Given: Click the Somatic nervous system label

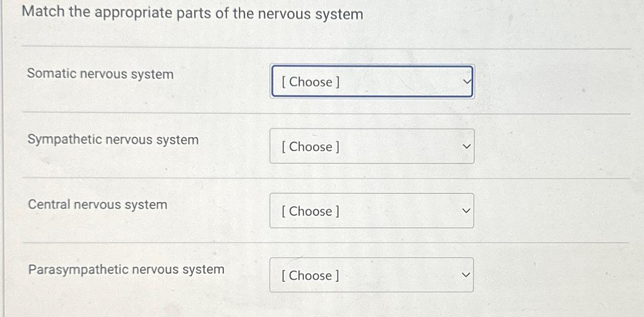Looking at the screenshot, I should pos(100,74).
